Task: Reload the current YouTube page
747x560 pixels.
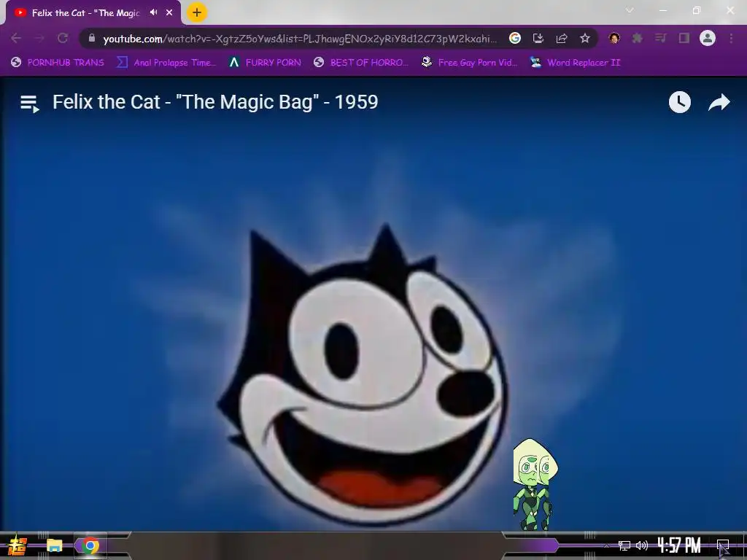Action: tap(63, 38)
